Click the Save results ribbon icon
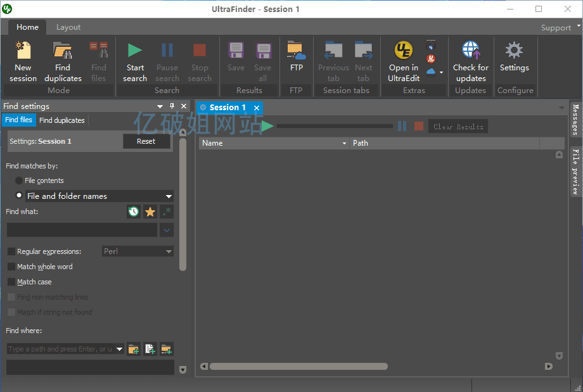The height and width of the screenshot is (392, 583). 236,56
